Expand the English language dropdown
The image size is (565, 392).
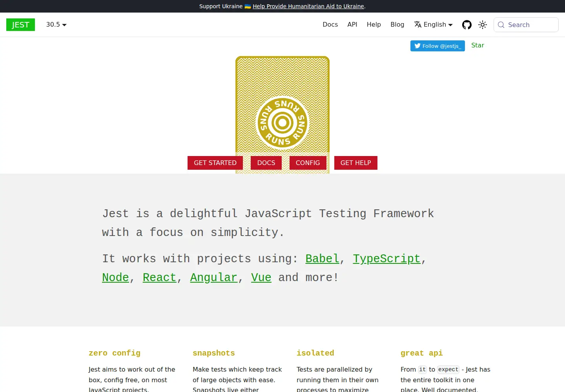pyautogui.click(x=434, y=24)
